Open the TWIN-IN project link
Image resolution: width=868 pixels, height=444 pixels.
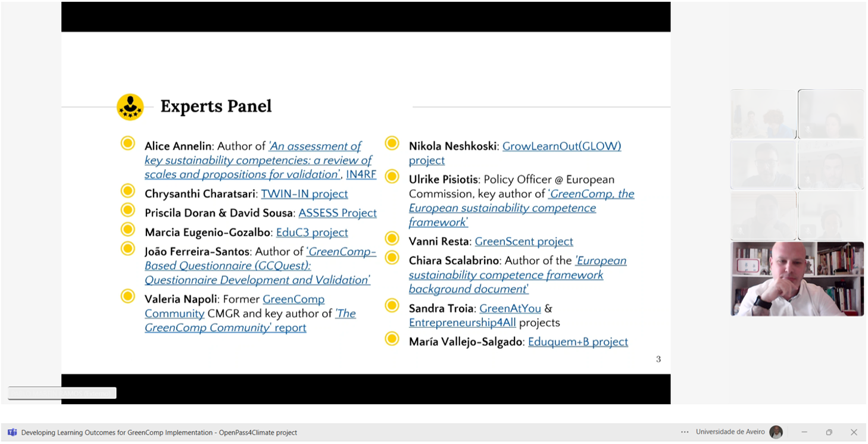pos(304,194)
